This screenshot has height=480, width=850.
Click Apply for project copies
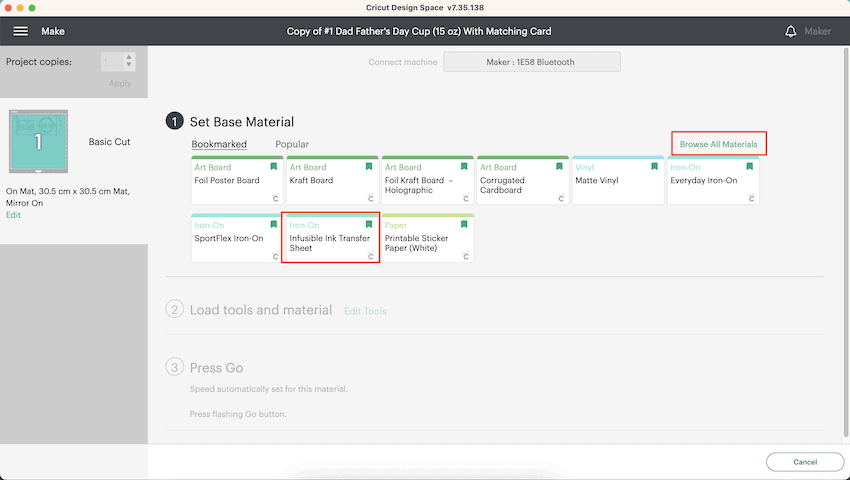(x=120, y=84)
